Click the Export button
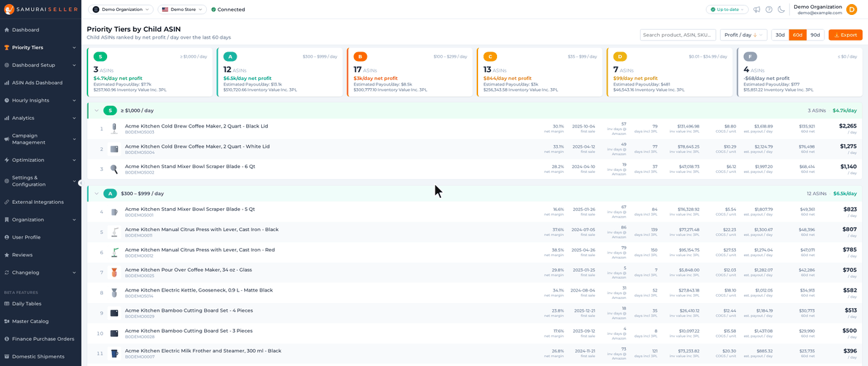868x366 pixels. pos(845,35)
